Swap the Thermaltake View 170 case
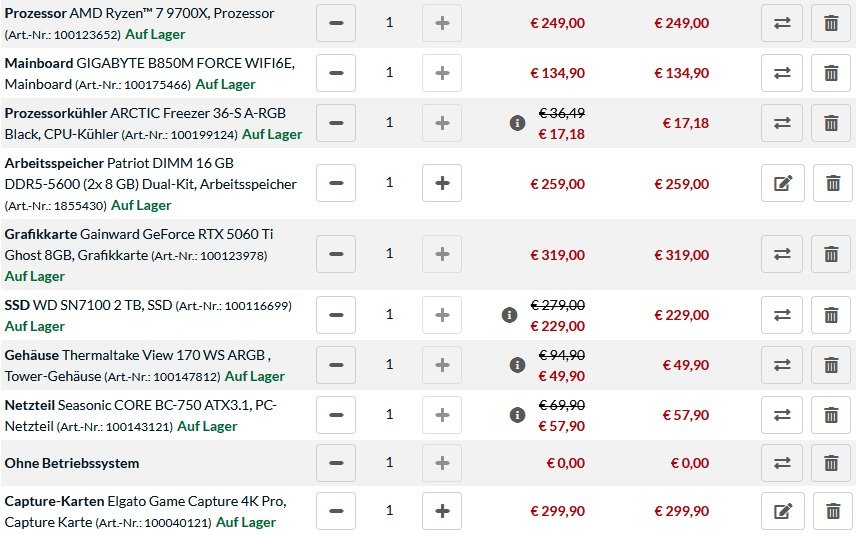The width and height of the screenshot is (856, 534). click(782, 365)
